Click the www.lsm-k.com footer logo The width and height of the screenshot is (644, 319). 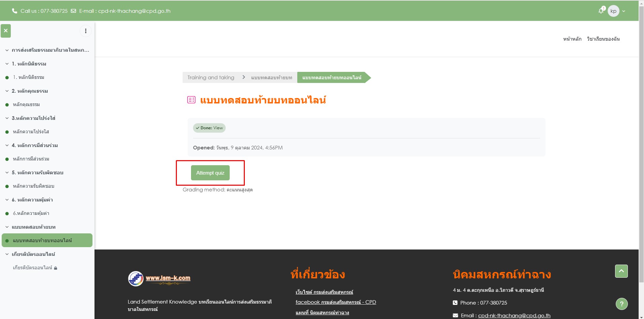(159, 278)
